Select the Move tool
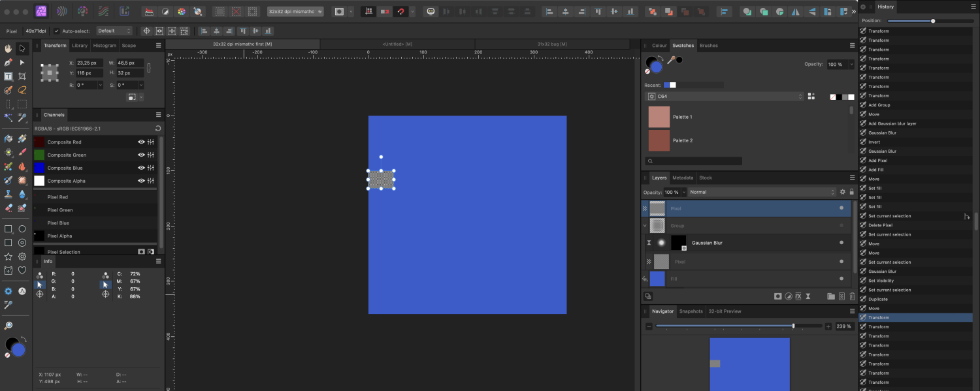 pyautogui.click(x=22, y=48)
